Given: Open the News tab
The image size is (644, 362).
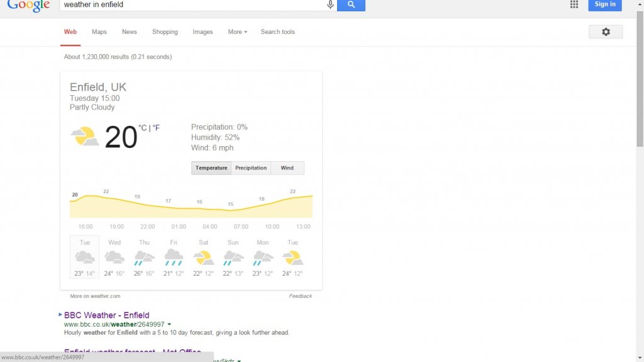Looking at the screenshot, I should pyautogui.click(x=130, y=31).
